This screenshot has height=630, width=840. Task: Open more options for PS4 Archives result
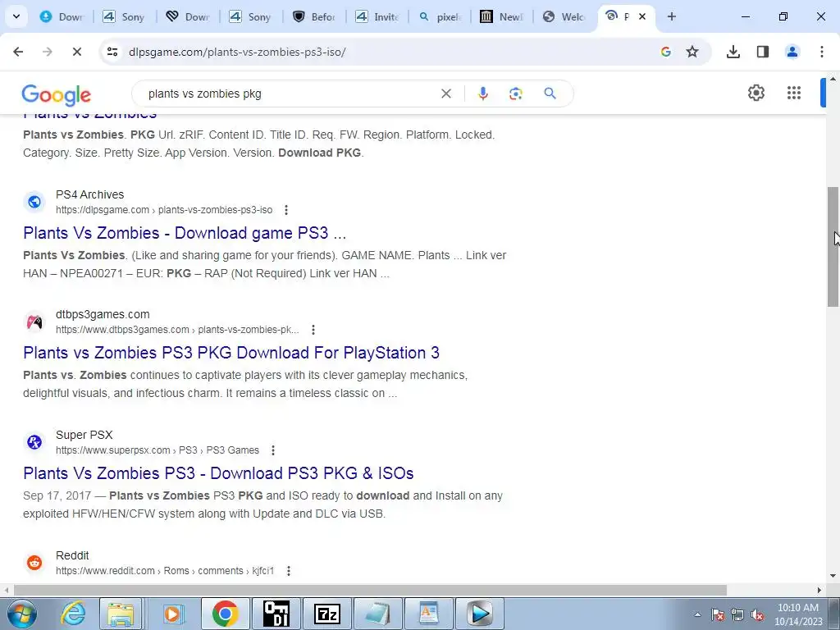click(x=286, y=210)
